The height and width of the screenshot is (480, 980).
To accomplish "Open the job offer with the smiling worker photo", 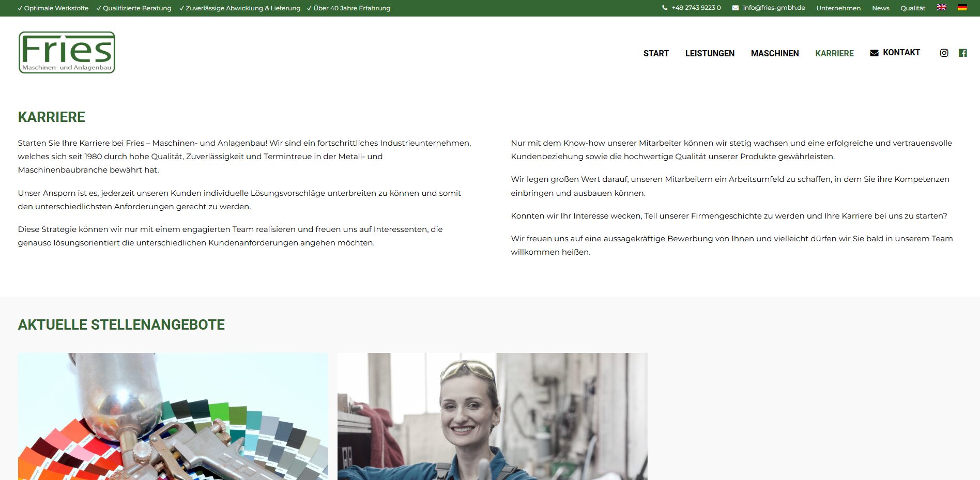I will 493,416.
